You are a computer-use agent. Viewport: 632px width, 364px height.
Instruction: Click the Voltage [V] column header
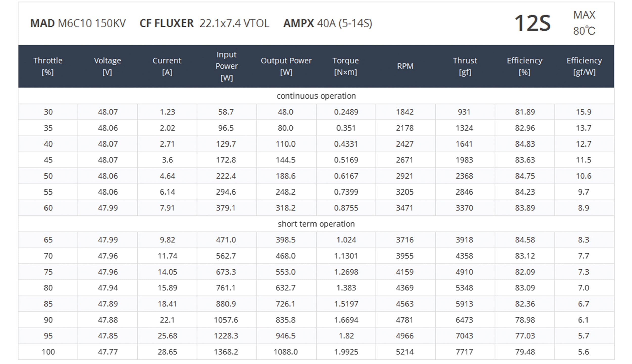pos(107,66)
